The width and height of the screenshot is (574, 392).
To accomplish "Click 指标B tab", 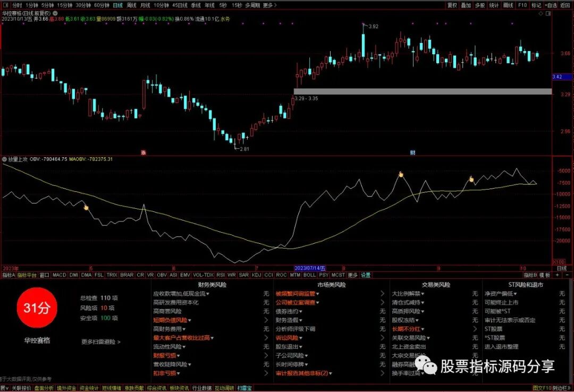I will pyautogui.click(x=530, y=275).
